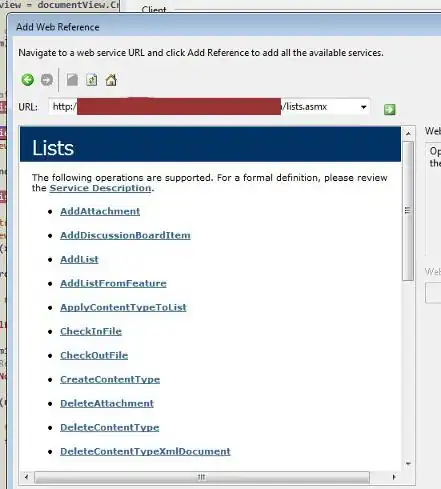Open the CheckOutFile operation link

click(94, 355)
